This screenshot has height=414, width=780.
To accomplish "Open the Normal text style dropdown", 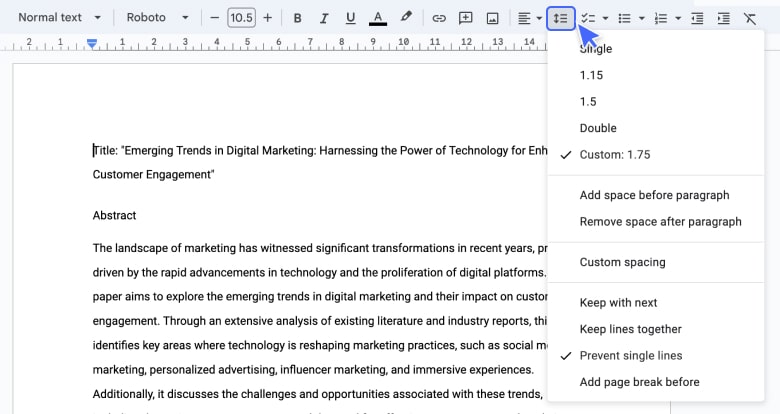I will [59, 17].
